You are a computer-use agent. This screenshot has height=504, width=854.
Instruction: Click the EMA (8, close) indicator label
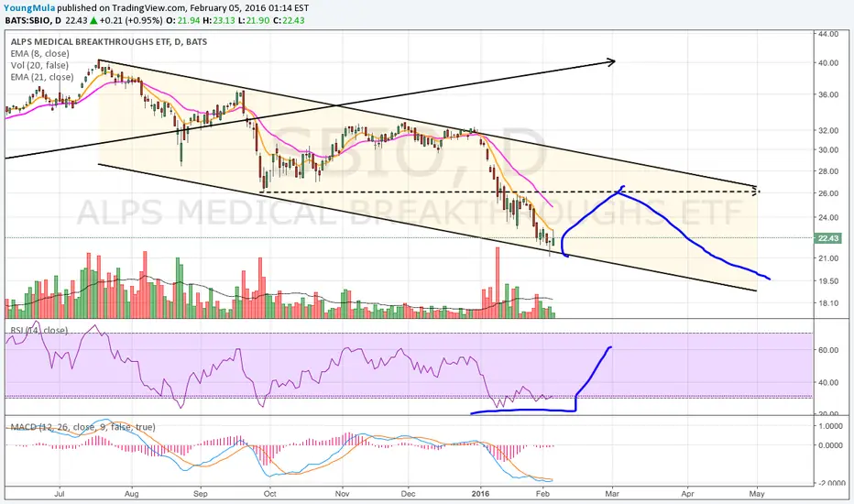(x=39, y=53)
